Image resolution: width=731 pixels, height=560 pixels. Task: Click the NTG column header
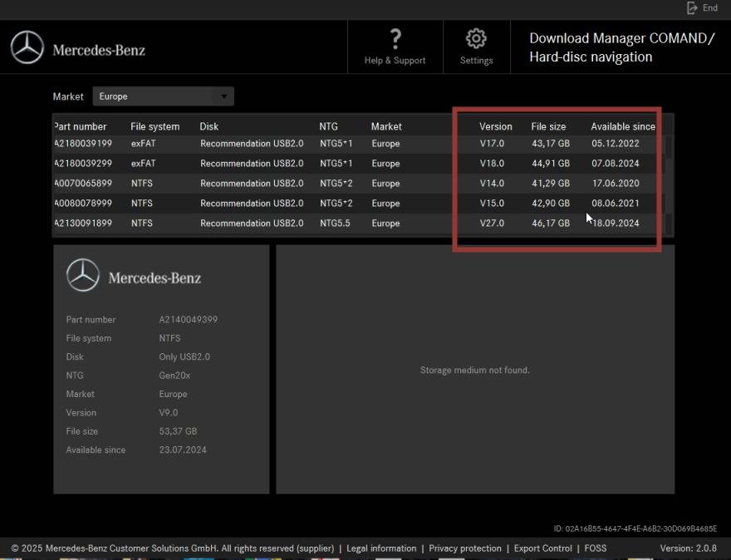click(329, 126)
